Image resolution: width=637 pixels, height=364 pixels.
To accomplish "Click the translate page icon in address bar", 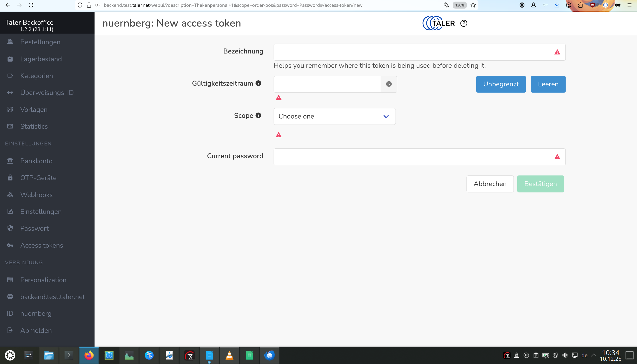I will [446, 5].
